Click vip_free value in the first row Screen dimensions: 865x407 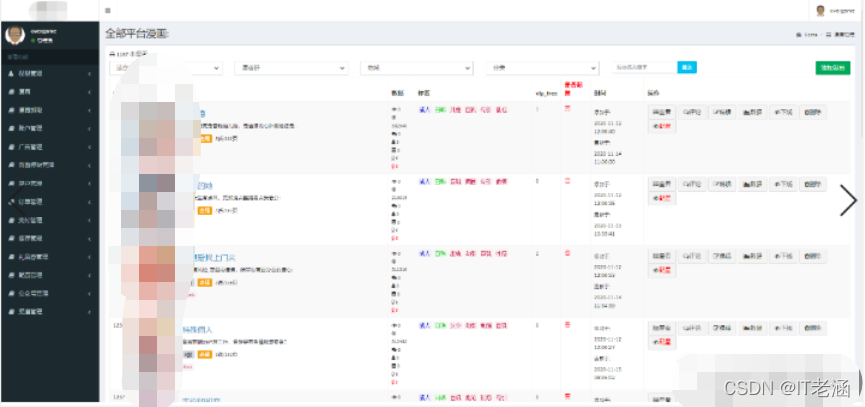537,109
